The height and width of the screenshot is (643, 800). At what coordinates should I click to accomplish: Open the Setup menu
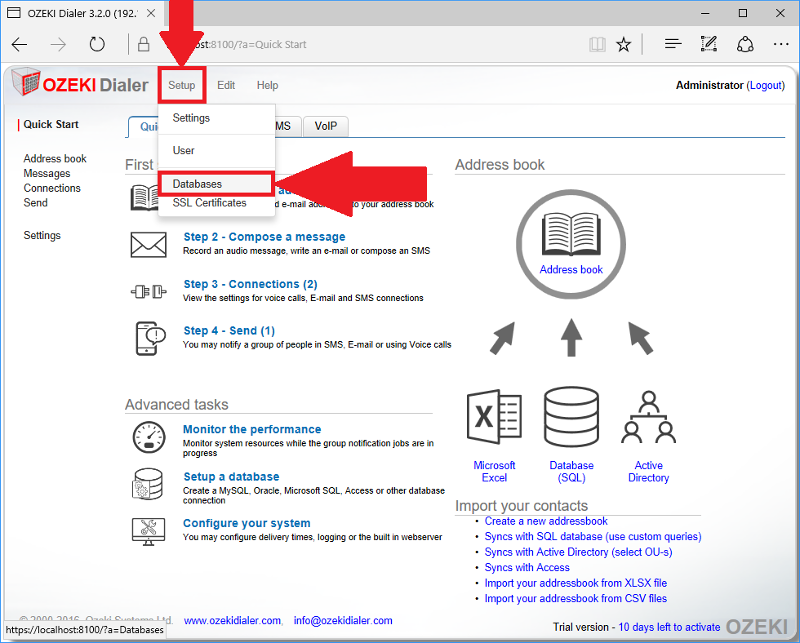point(181,85)
